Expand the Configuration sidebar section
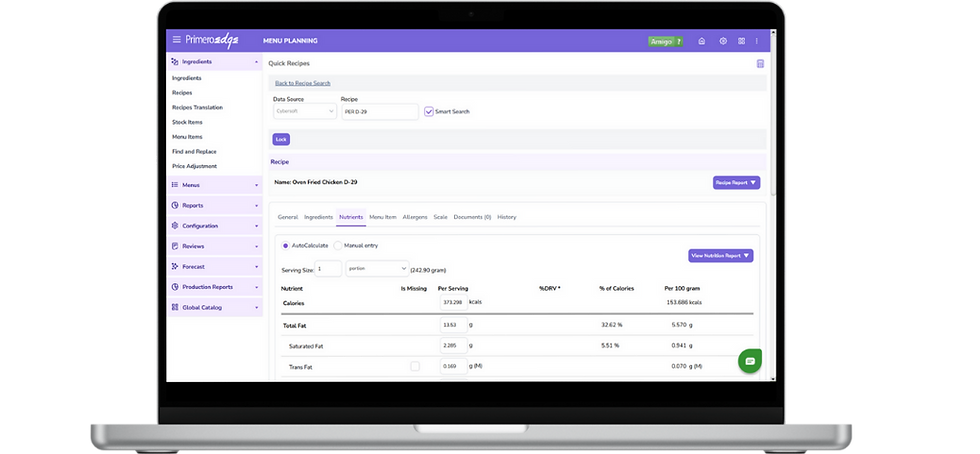Viewport: 980px width, 454px height. (256, 226)
